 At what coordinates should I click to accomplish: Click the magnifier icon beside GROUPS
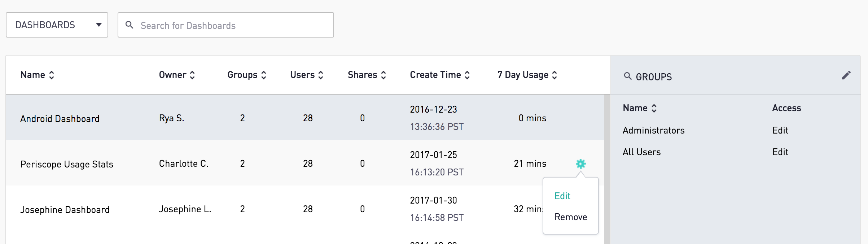click(x=628, y=76)
